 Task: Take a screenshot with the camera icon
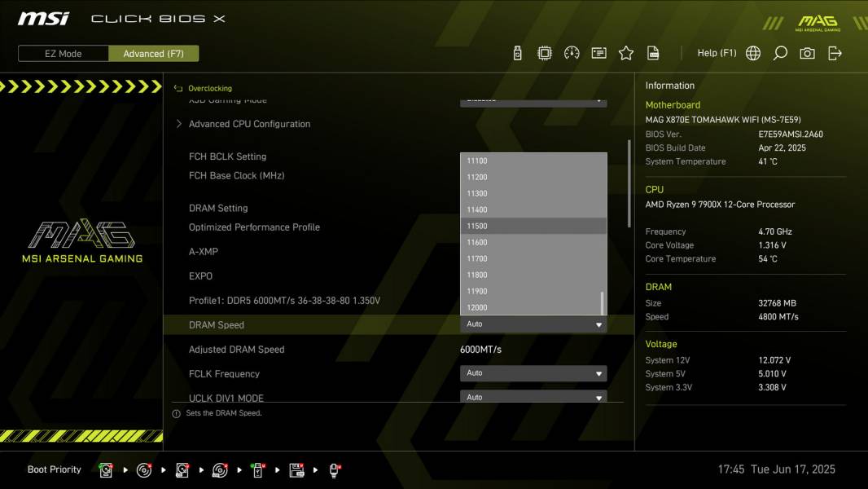[x=807, y=53]
